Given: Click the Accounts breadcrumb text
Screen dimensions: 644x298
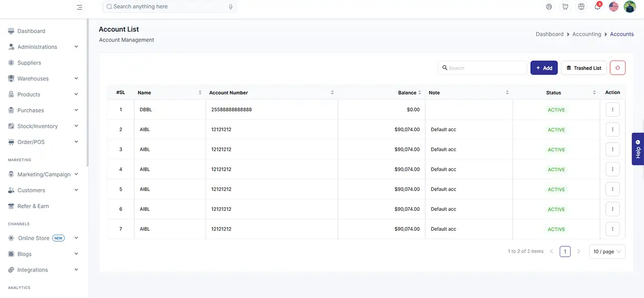Looking at the screenshot, I should pyautogui.click(x=621, y=34).
